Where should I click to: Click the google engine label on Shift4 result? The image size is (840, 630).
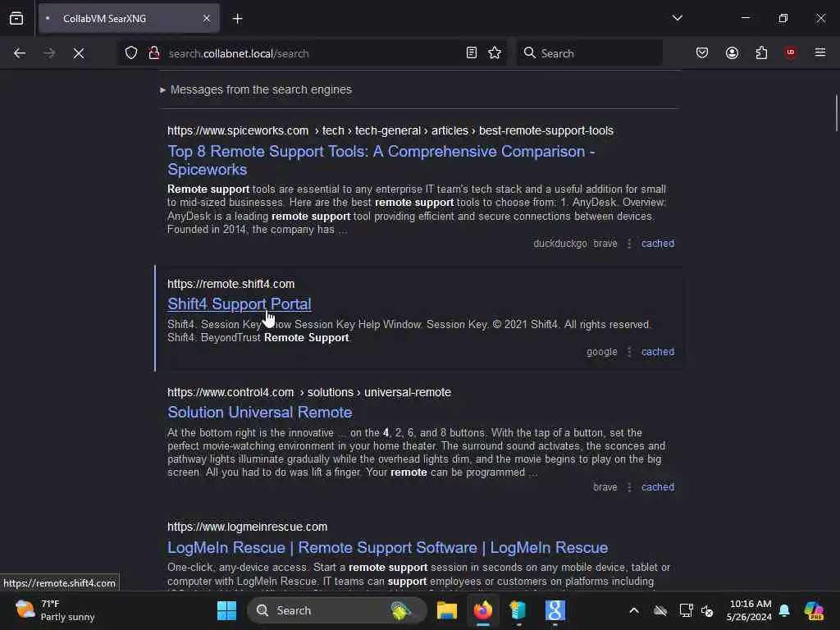(x=601, y=352)
